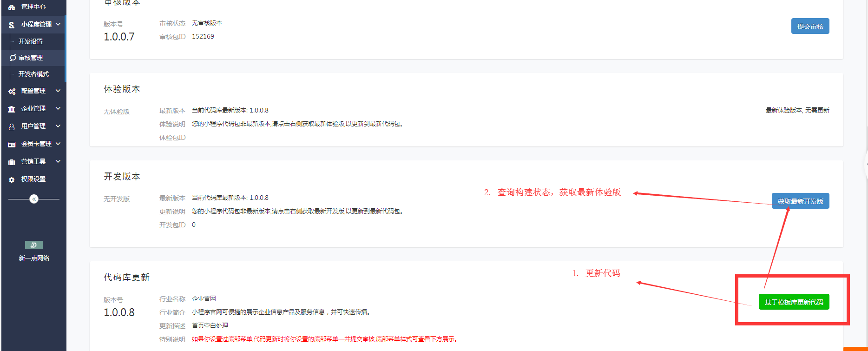
Task: Click 开发版本 row's 当前代码库最新版本: 1.0.0.8
Action: tap(230, 198)
